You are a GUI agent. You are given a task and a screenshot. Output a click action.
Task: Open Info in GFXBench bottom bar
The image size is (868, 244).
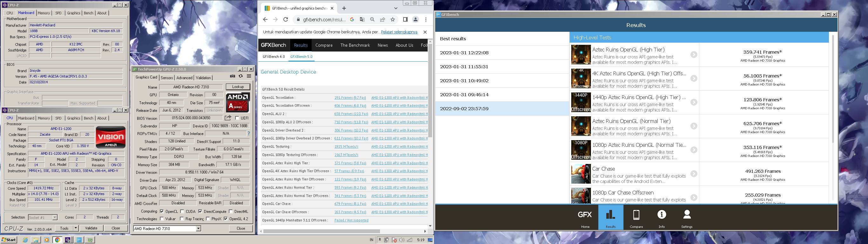pyautogui.click(x=661, y=217)
